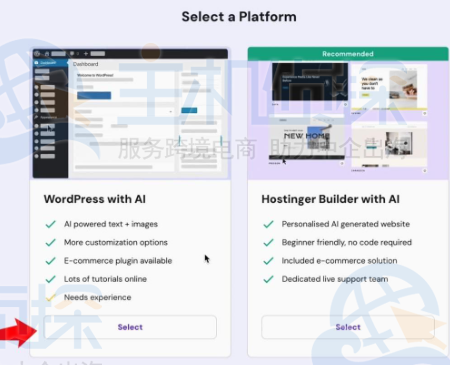Click the 'Hostinger Builder with AI' heading
Image resolution: width=450 pixels, height=365 pixels.
tap(330, 199)
